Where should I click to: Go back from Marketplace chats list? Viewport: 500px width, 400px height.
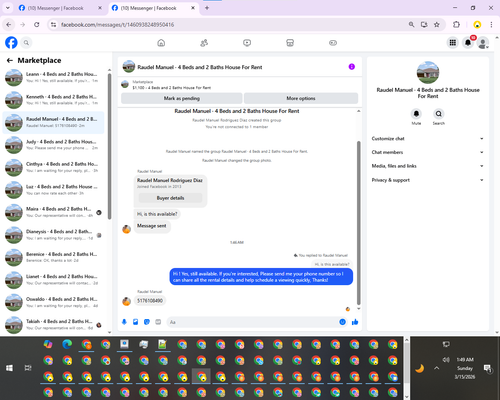click(x=10, y=60)
